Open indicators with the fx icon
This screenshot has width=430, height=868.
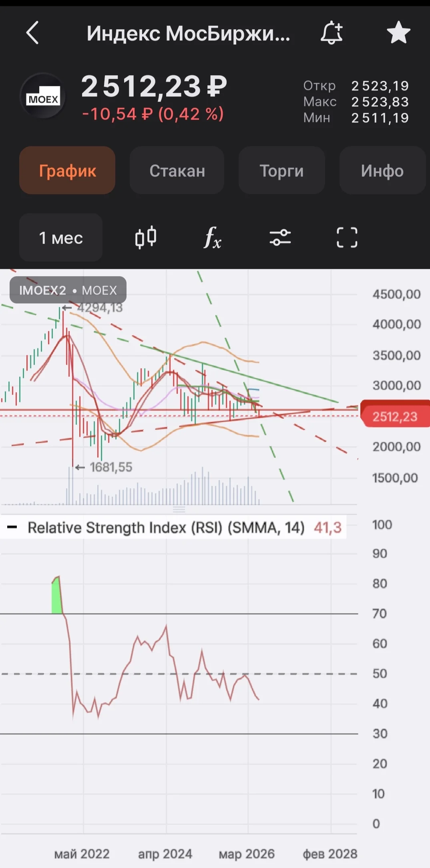[x=213, y=238]
